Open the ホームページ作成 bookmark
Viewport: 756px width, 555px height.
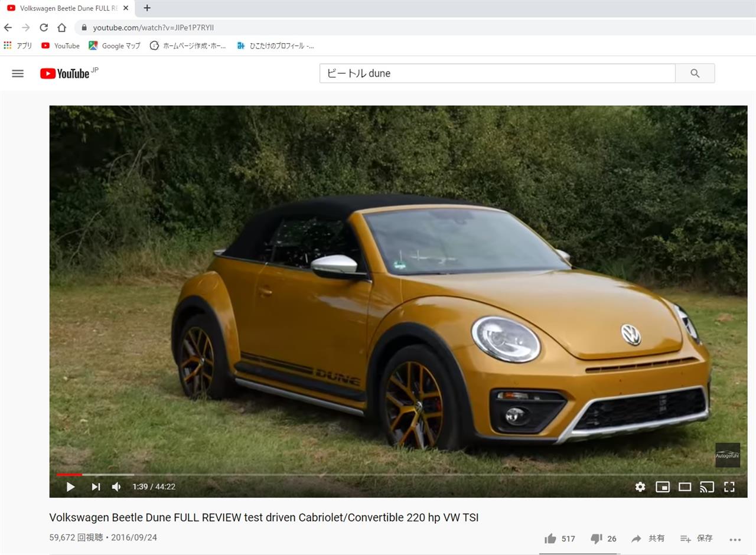click(x=188, y=45)
